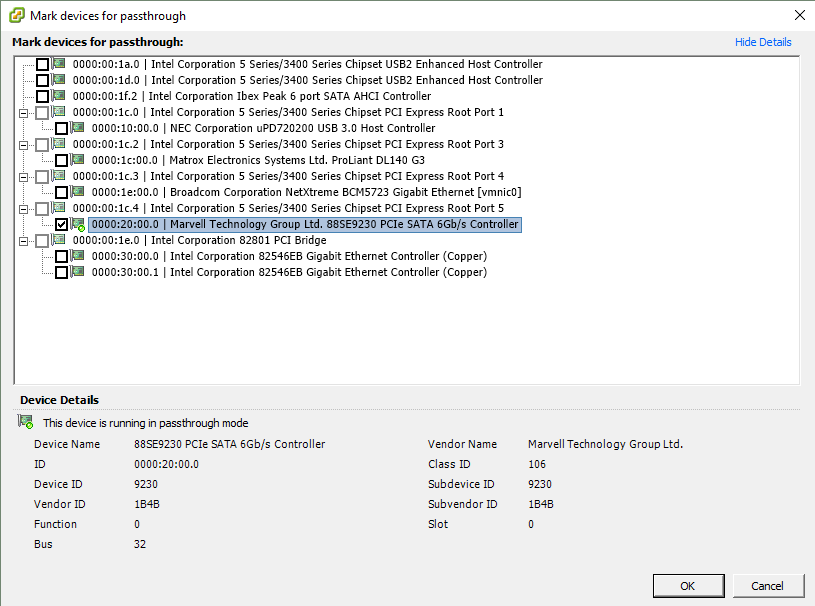Select the PCI Express Root Port 5 row
Image resolution: width=815 pixels, height=606 pixels.
(288, 208)
